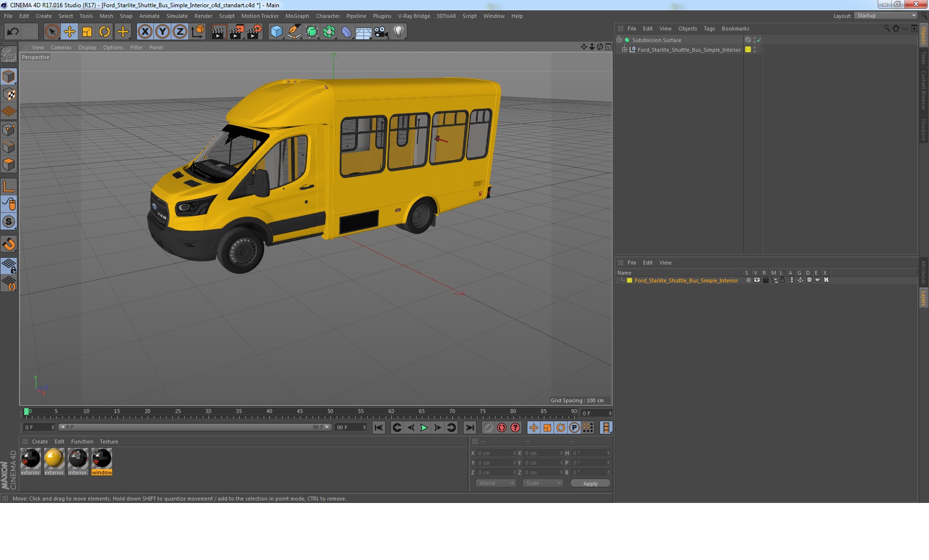Open the Layout Startup dropdown
This screenshot has width=929, height=560.
click(x=886, y=16)
